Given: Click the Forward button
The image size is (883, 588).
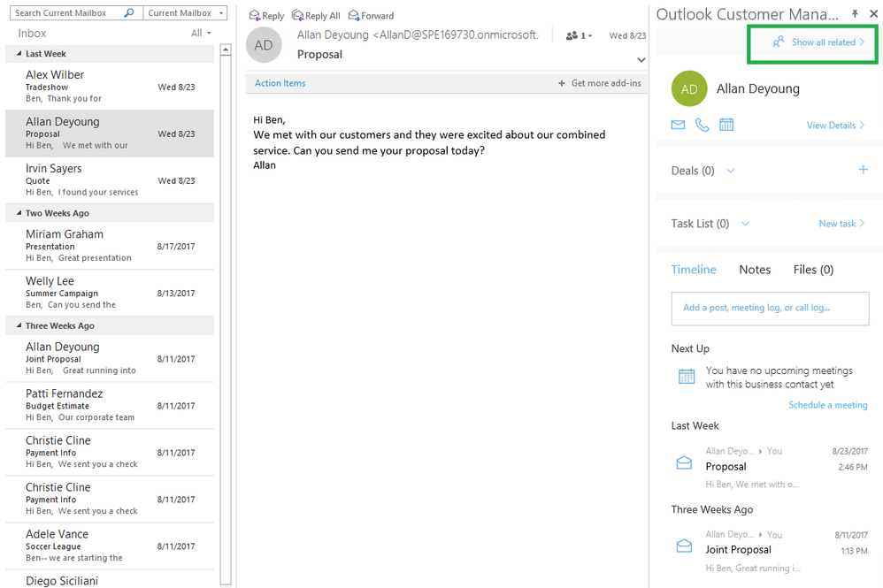Looking at the screenshot, I should 371,16.
